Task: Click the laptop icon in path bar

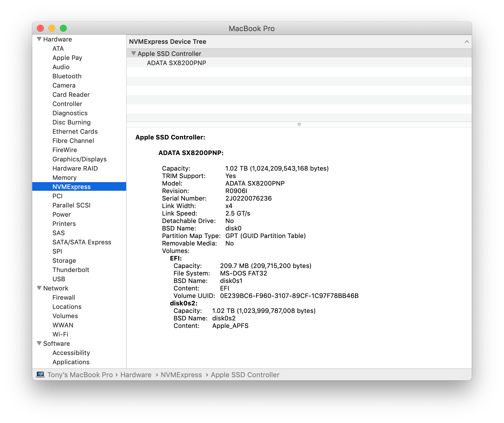Action: coord(40,375)
